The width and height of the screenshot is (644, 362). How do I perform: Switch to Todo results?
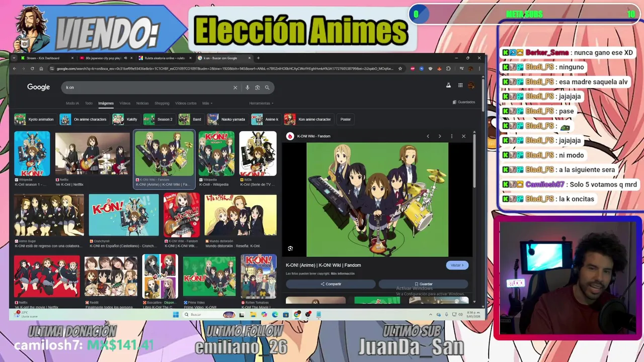89,103
